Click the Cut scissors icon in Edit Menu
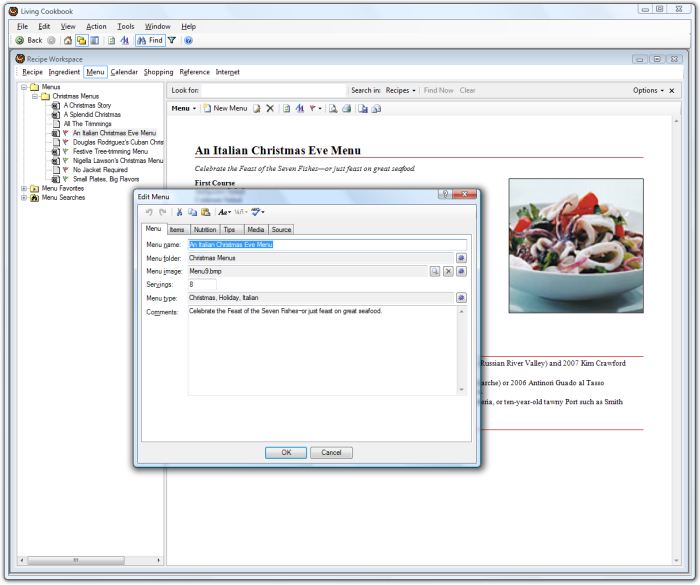700x585 pixels. pos(179,212)
